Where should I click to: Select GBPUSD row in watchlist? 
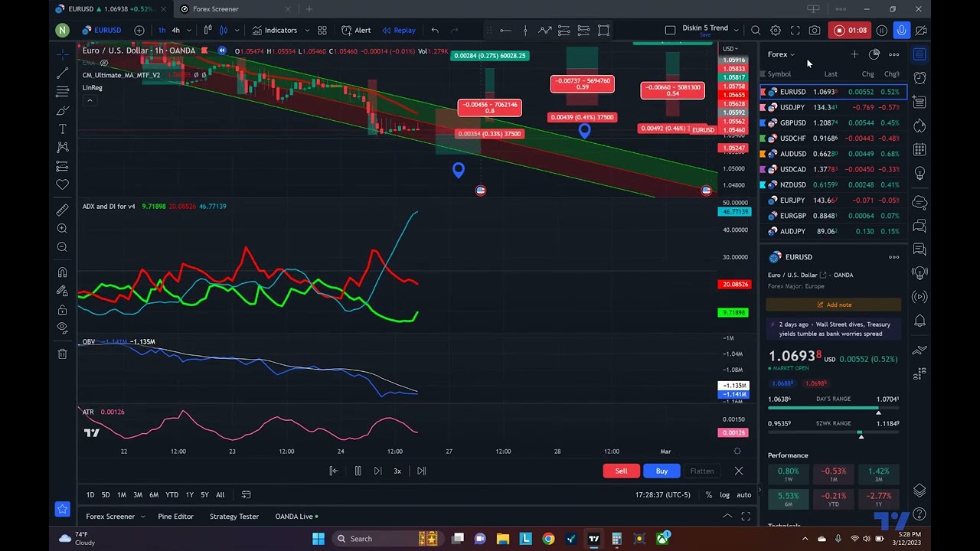(833, 122)
